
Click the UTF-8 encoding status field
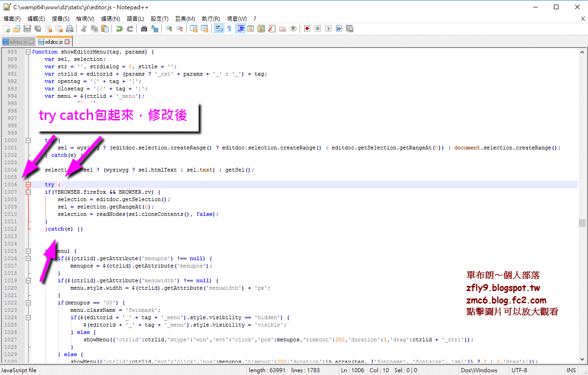[536, 370]
